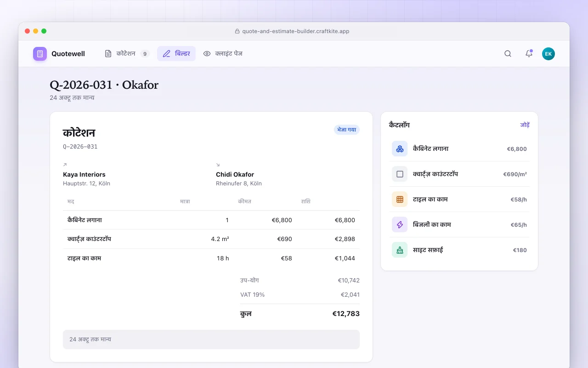Select the क्वार्ट्ज़ काउंटरटॉप line item name
This screenshot has width=588, height=368.
click(89, 239)
